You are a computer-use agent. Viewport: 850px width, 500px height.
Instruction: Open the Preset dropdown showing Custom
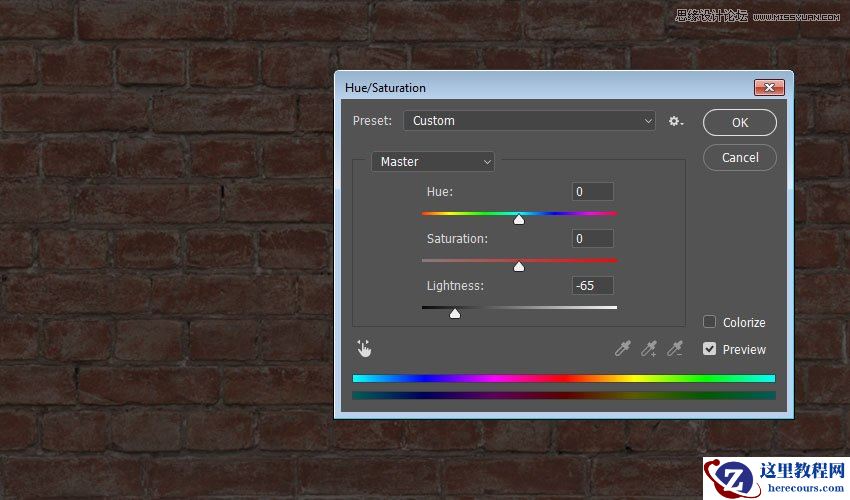pos(529,121)
